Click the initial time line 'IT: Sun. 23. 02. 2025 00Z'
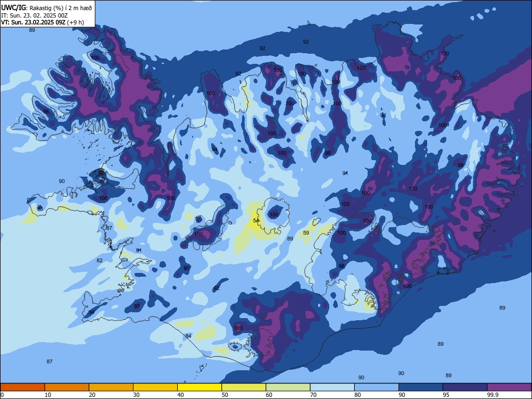Screen dimensions: 532x399 click(34, 15)
